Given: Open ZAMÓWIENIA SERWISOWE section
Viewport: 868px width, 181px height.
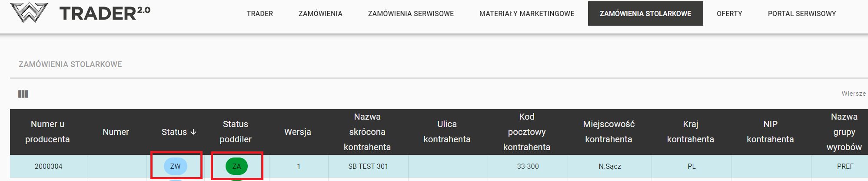Looking at the screenshot, I should (x=411, y=13).
